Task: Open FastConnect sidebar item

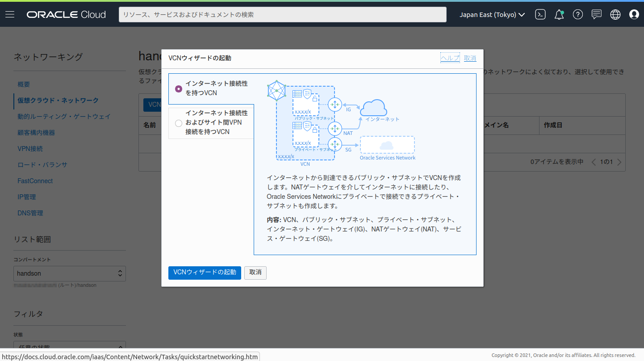Action: (x=35, y=181)
